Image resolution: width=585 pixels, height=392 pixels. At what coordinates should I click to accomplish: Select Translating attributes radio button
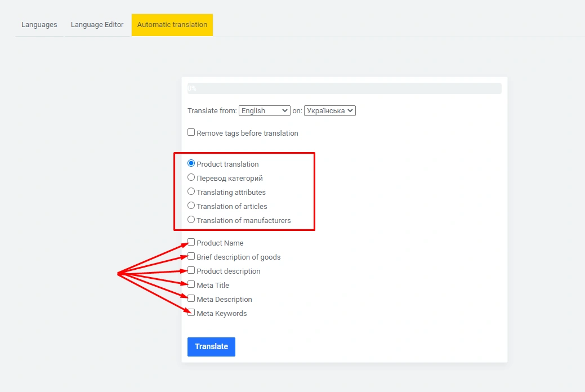[x=191, y=191]
